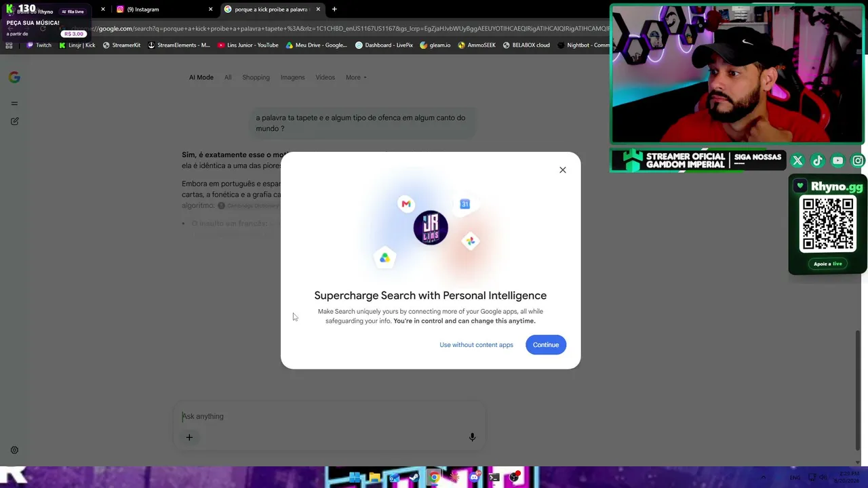Screen dimensions: 868x488
Task: Click the Google logo in the sidebar
Action: 14,77
